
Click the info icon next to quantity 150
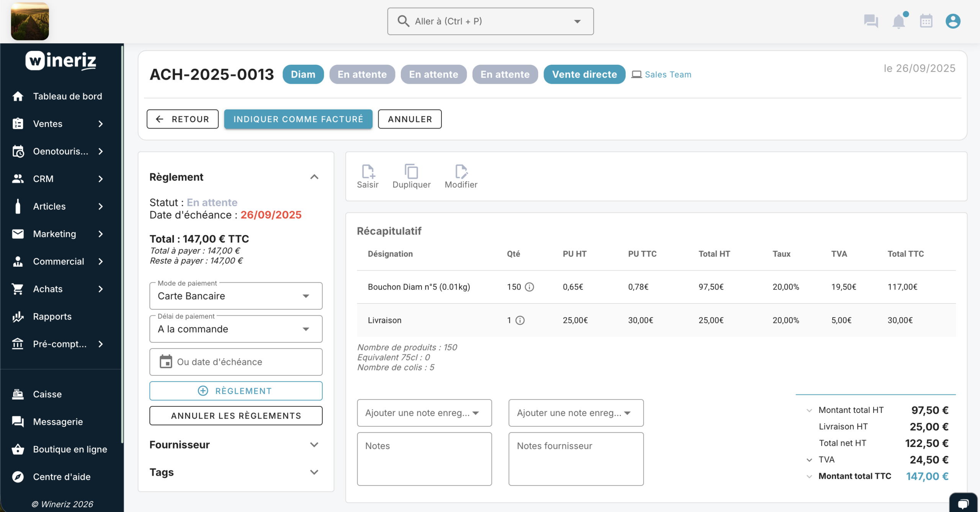(529, 287)
